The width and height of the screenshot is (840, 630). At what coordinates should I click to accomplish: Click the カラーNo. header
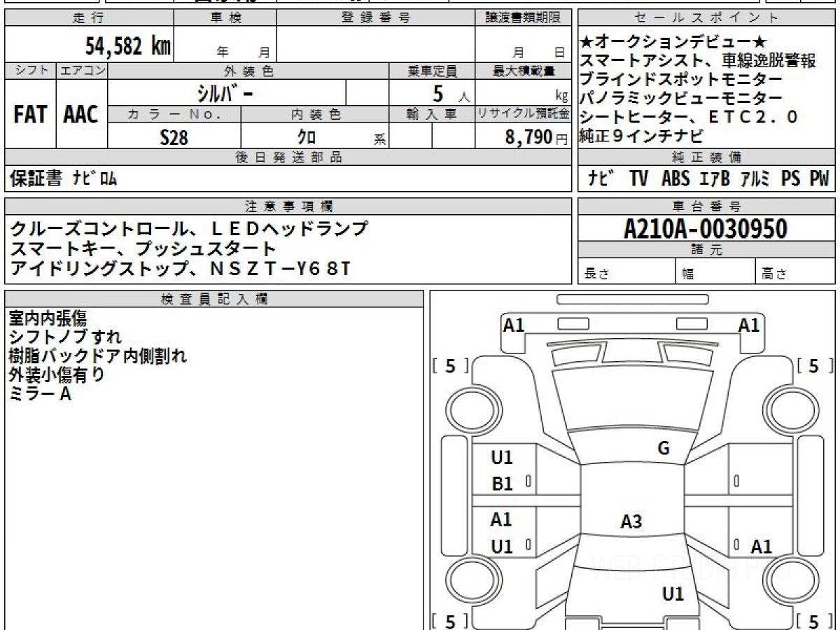coord(174,114)
